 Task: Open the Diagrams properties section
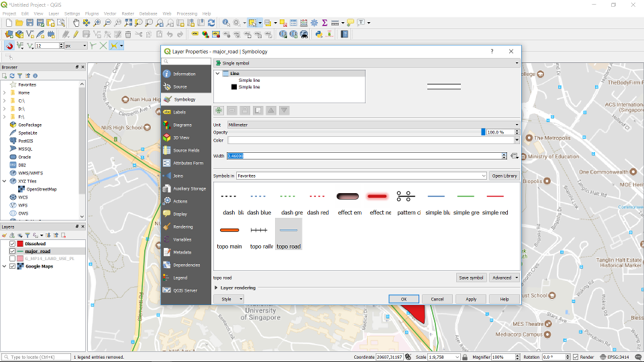point(182,125)
